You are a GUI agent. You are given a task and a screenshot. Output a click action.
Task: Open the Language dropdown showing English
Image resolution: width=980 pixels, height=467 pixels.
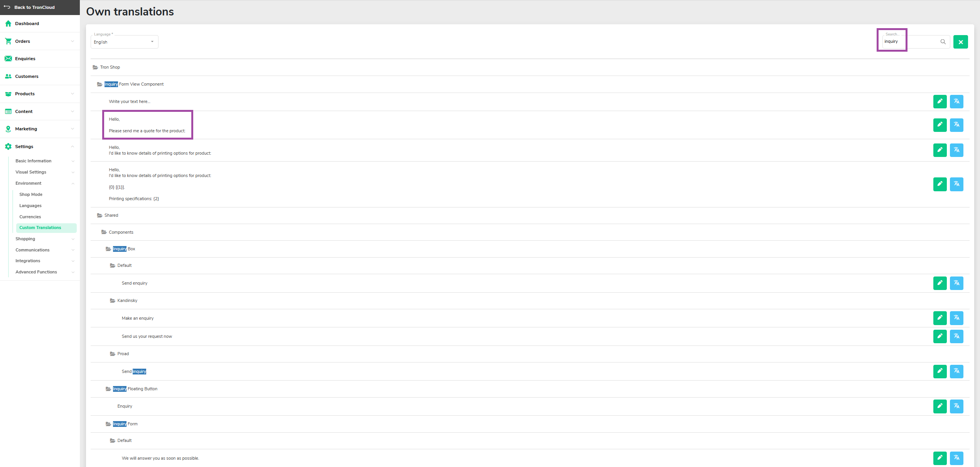pos(124,42)
